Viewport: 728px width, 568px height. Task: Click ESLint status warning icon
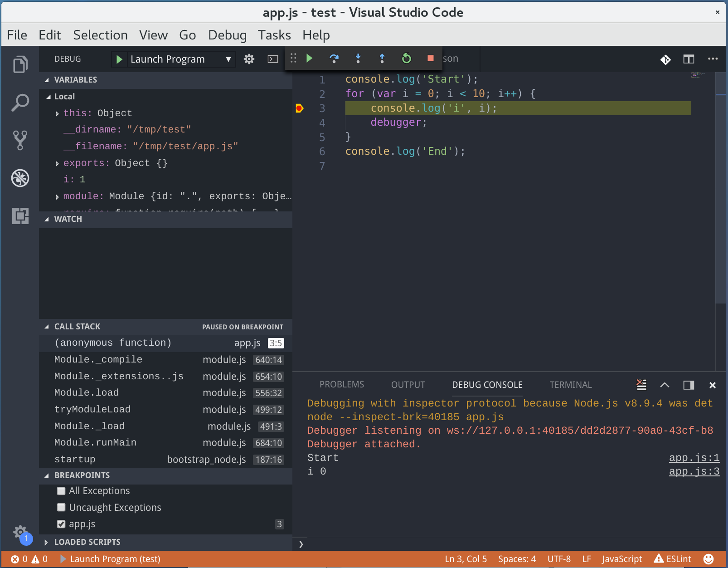673,559
